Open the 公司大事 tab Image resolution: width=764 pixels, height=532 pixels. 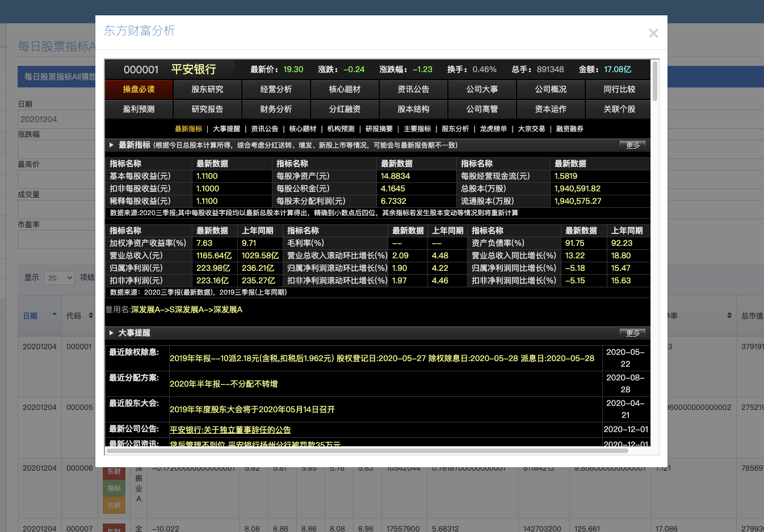coord(482,89)
